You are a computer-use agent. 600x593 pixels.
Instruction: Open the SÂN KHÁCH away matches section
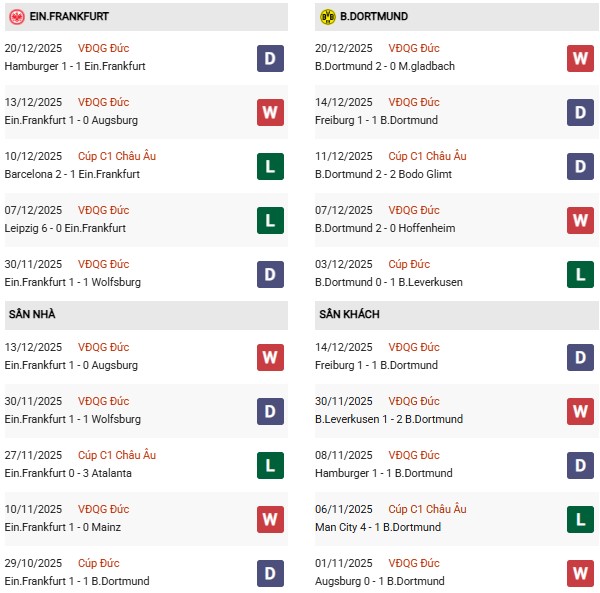point(350,315)
